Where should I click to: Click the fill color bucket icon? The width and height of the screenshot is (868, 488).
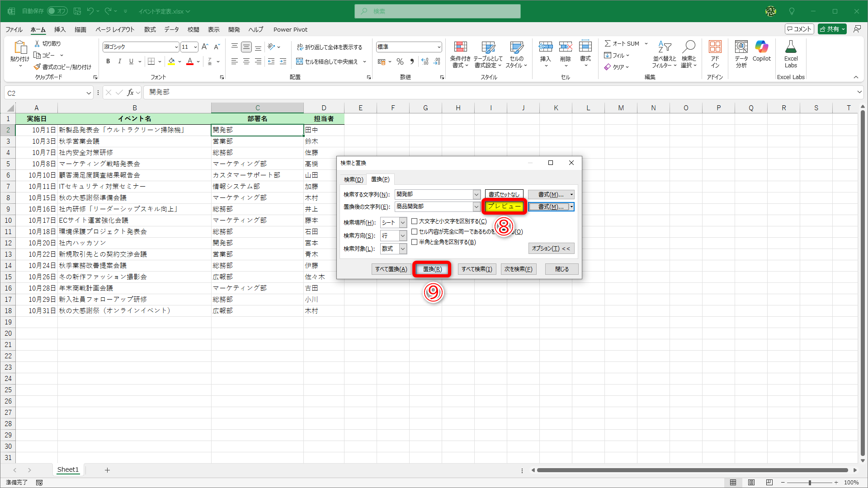pos(171,61)
